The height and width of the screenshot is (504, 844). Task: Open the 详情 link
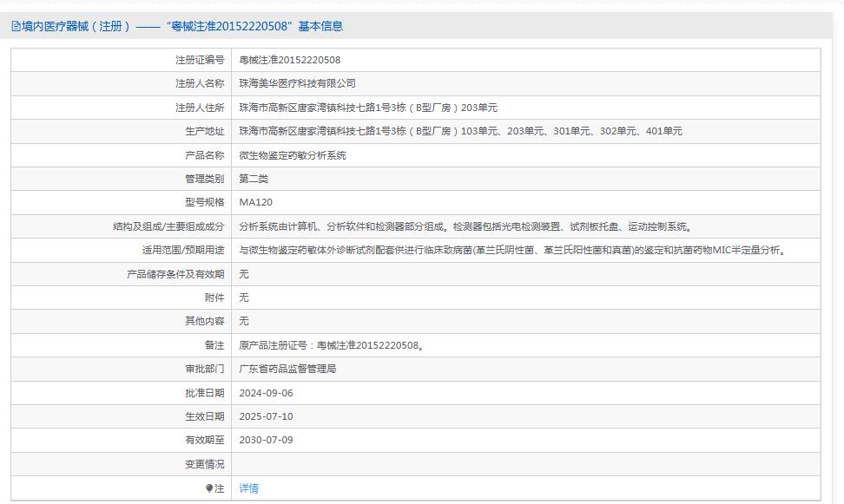pos(247,488)
